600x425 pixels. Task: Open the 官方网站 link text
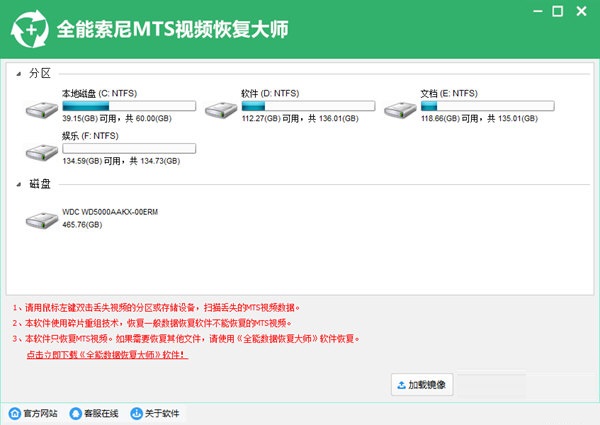click(40, 414)
